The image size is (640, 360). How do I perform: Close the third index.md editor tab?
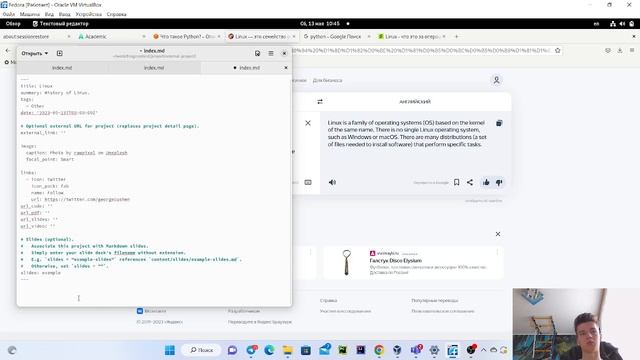286,68
